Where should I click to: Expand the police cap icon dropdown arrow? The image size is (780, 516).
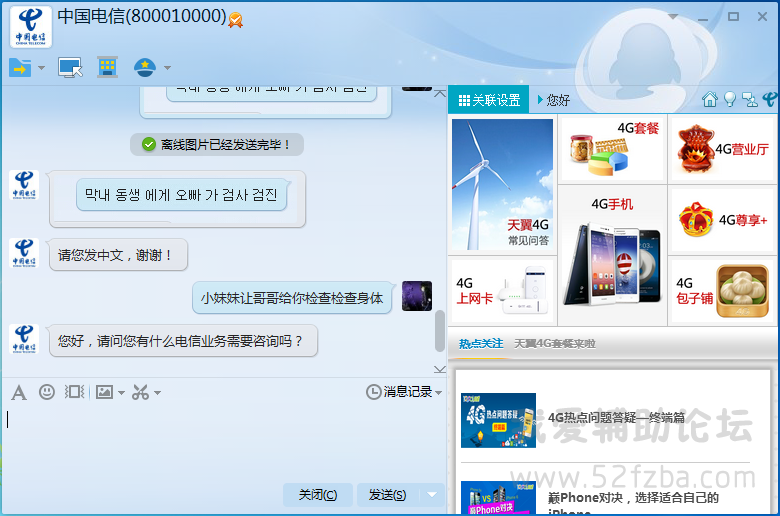[167, 68]
